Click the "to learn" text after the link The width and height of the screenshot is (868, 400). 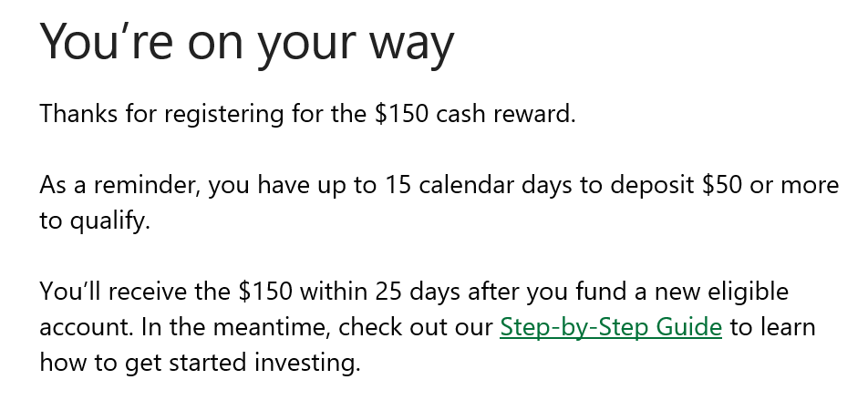click(x=772, y=327)
